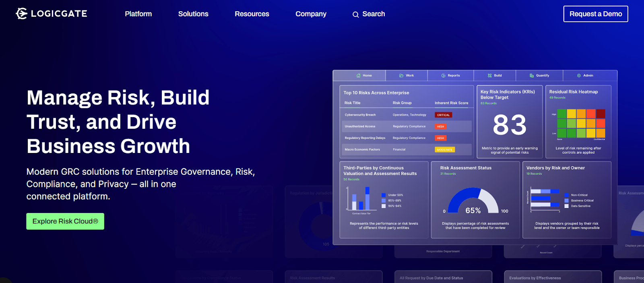Click the Build tools icon in dashboard
Image resolution: width=644 pixels, height=283 pixels.
[490, 76]
